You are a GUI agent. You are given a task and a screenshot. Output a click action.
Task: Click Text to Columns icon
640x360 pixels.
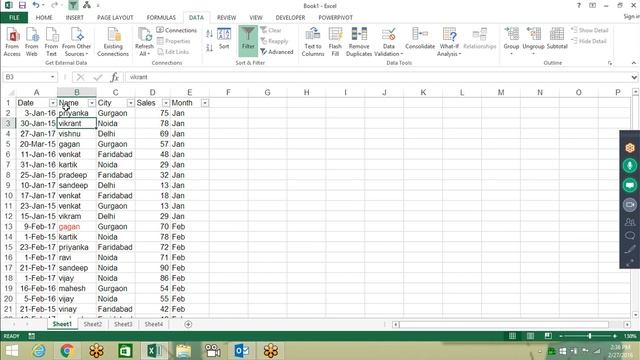tap(313, 42)
